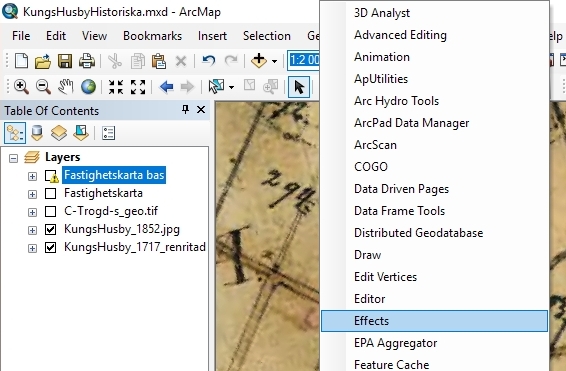This screenshot has width=566, height=371.
Task: Click the Cut scissors icon
Action: click(115, 61)
